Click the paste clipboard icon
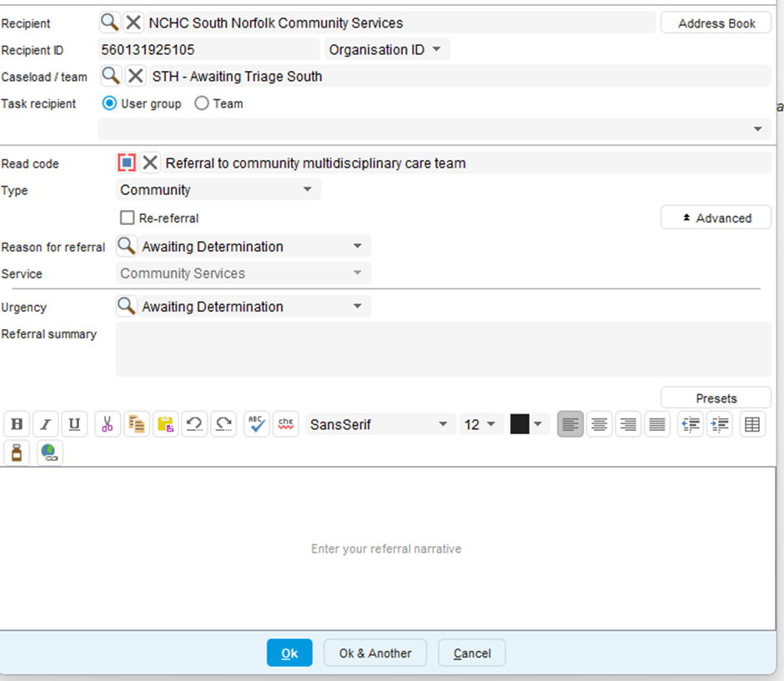This screenshot has width=784, height=681. coord(165,424)
